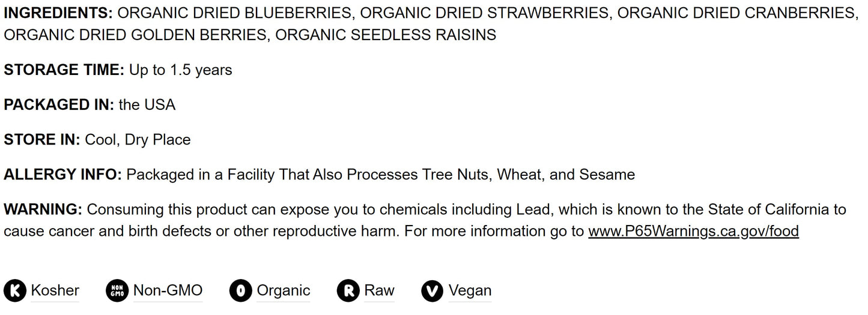868x315 pixels.
Task: Select the Organic text label
Action: point(284,291)
